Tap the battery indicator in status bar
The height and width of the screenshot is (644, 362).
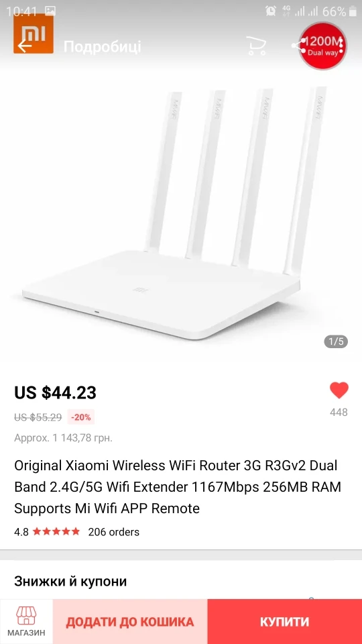click(x=353, y=11)
